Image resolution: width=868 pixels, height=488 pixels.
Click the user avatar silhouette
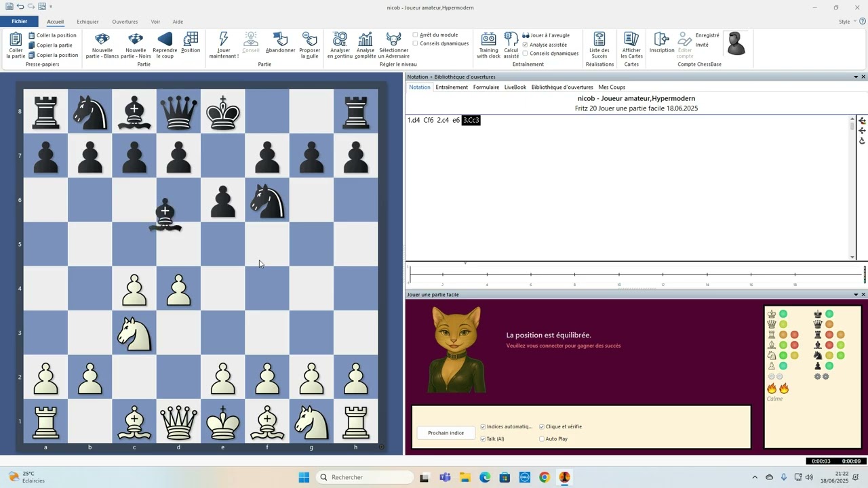(x=736, y=44)
